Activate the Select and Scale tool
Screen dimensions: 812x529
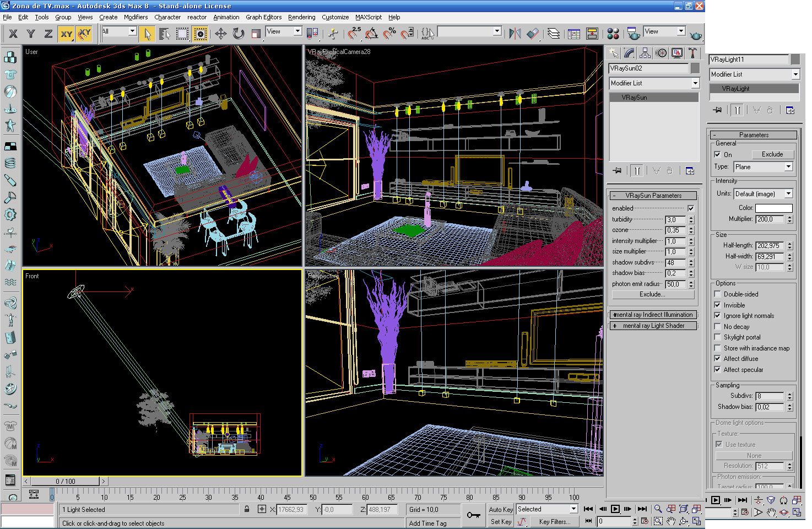pyautogui.click(x=256, y=34)
